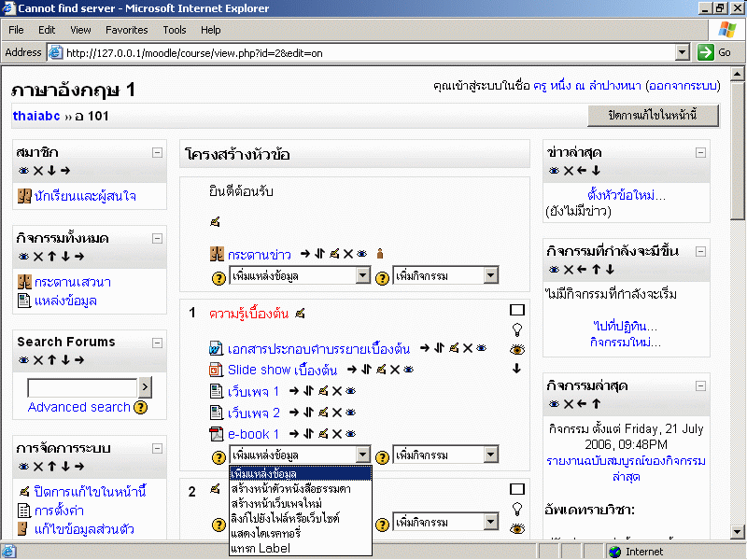Edit the ความรู้เบื้องต้น topic summary

coord(300,314)
